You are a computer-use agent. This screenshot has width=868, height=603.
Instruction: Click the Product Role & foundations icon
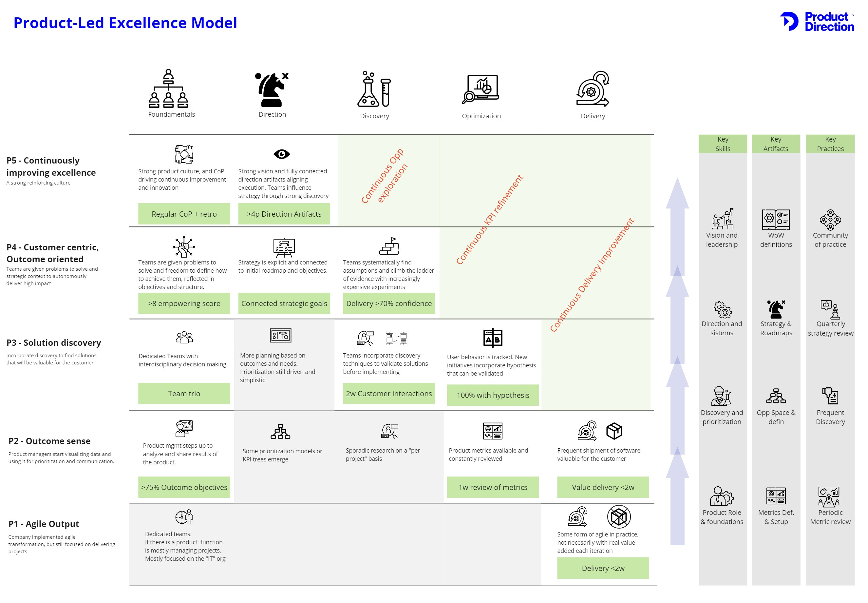722,496
